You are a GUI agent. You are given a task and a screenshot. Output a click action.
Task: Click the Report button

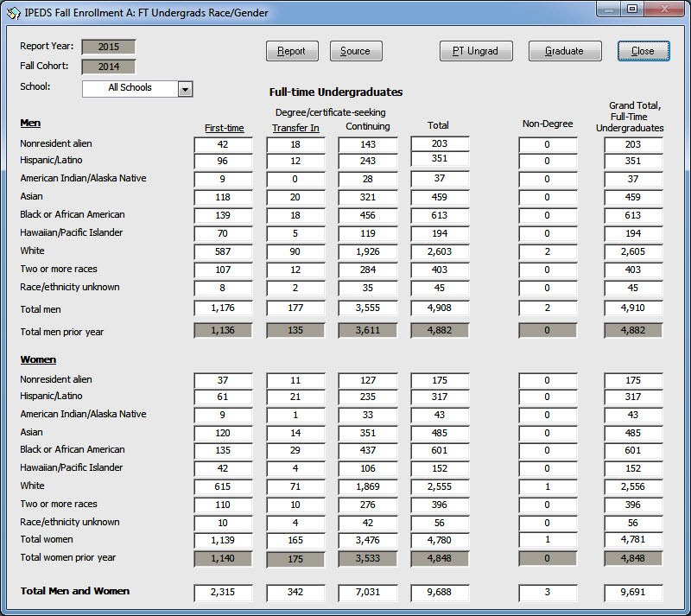292,51
